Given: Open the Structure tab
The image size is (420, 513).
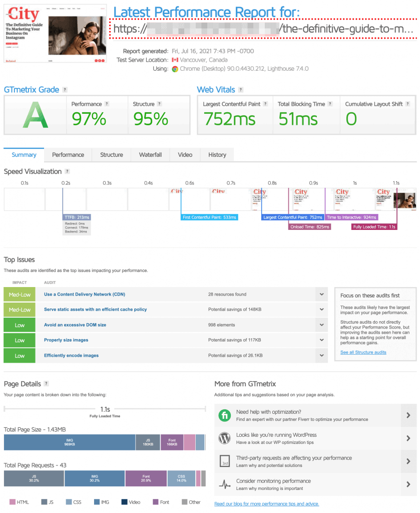Looking at the screenshot, I should [x=111, y=155].
